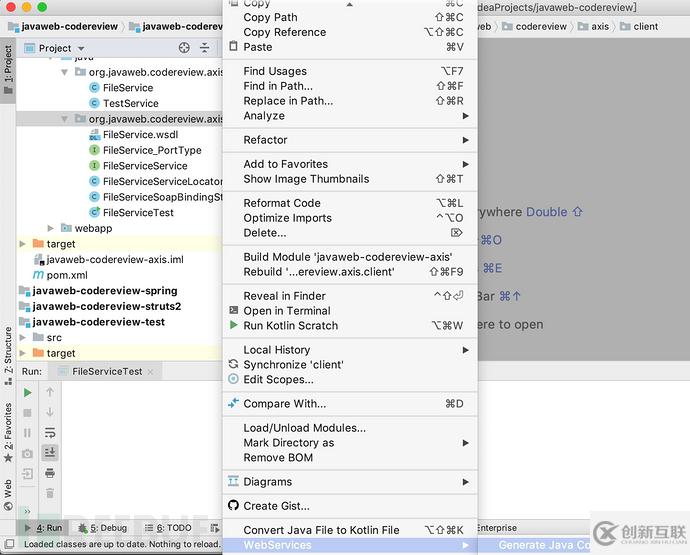Screen dimensions: 690x555
Task: Click the stop square icon in Run panel
Action: click(x=27, y=413)
